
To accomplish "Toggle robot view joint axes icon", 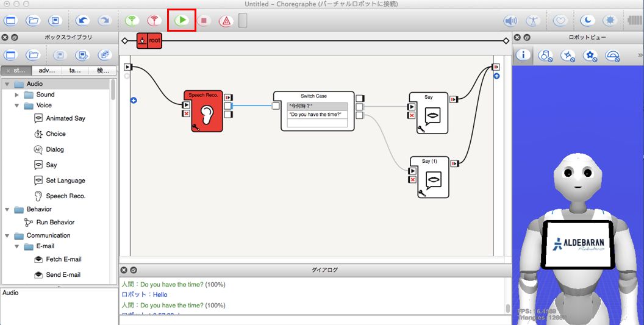I will point(568,55).
